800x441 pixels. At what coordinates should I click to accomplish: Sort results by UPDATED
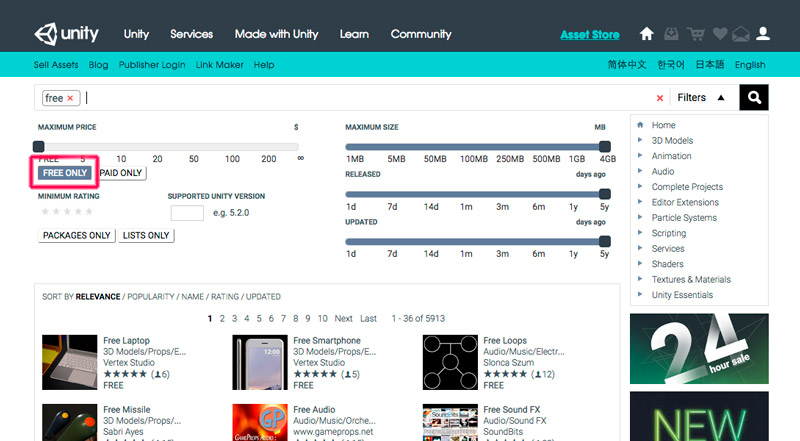click(x=263, y=297)
